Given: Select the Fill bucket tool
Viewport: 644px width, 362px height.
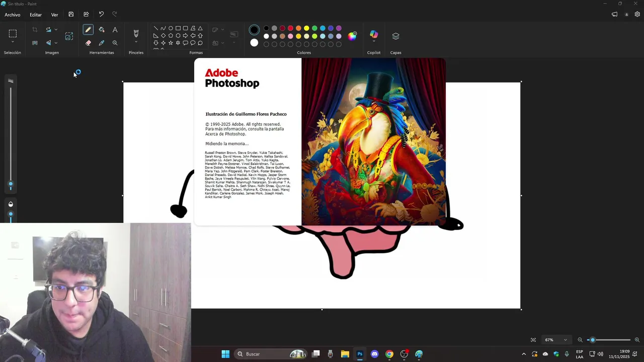Looking at the screenshot, I should coord(102,30).
